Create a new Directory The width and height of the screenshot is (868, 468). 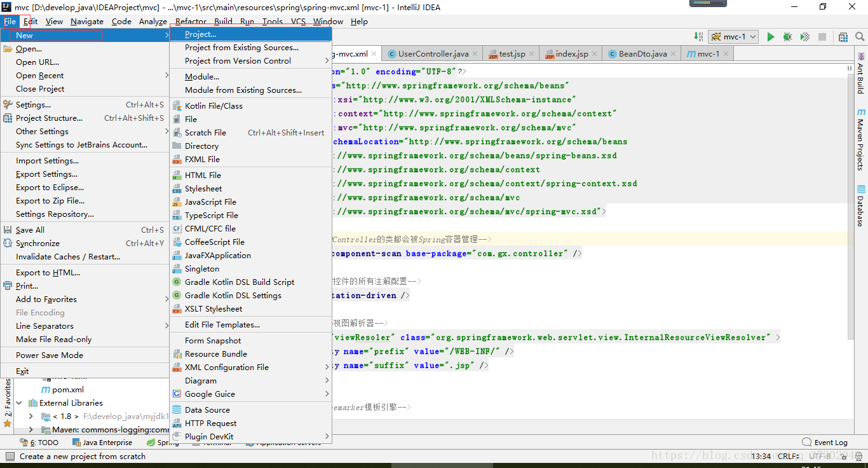click(x=250, y=146)
